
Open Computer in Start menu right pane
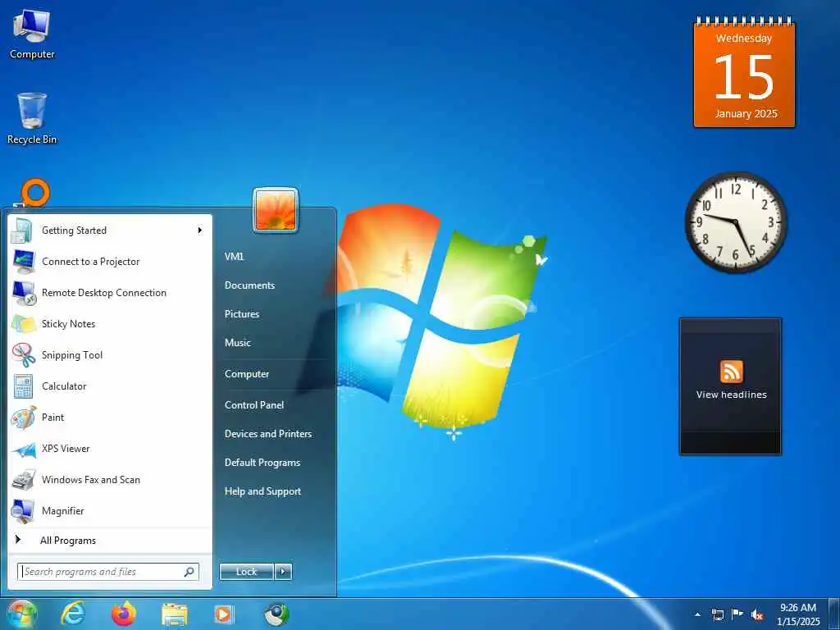[x=247, y=374]
